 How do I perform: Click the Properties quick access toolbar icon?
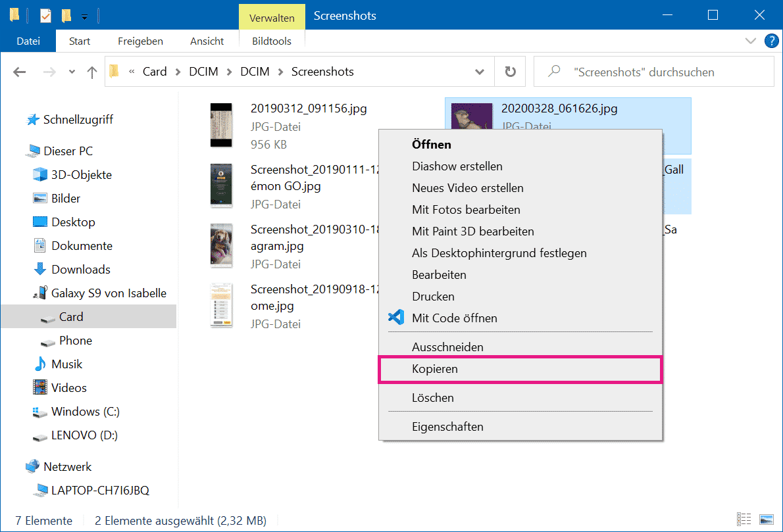point(45,15)
